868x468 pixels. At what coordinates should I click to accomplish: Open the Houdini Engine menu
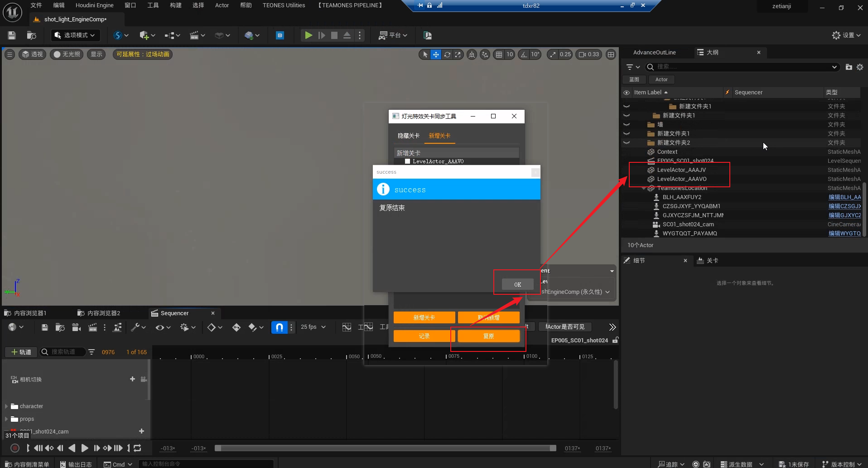click(94, 5)
